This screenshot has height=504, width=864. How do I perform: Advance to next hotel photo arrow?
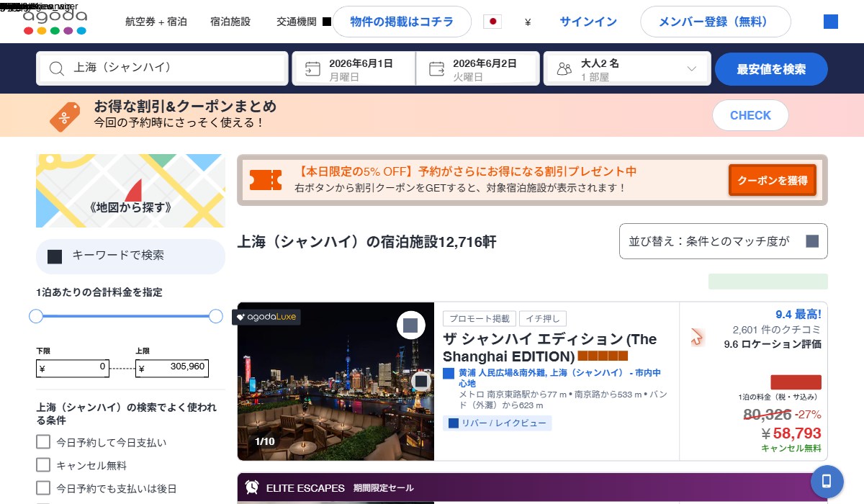421,382
